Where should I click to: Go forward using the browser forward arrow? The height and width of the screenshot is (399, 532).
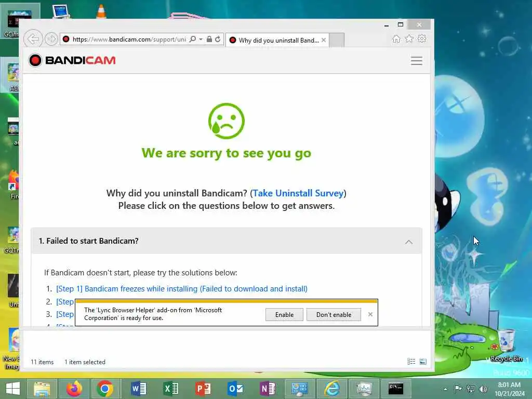[x=51, y=39]
